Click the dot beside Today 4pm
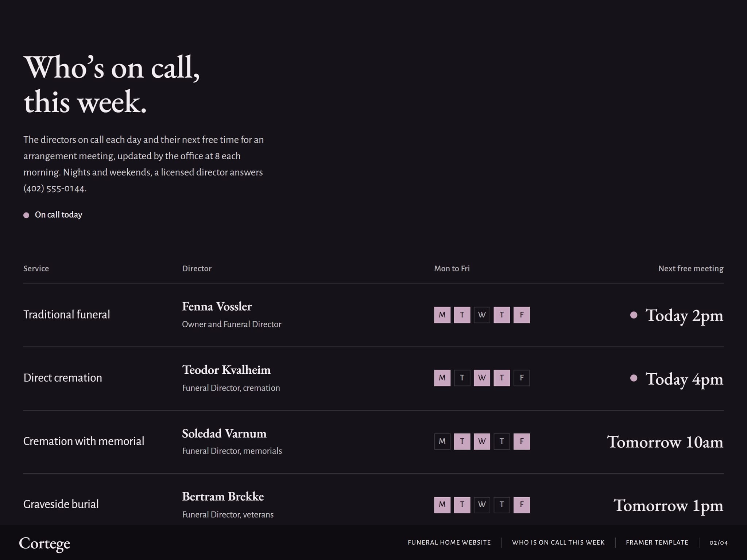 click(x=634, y=378)
